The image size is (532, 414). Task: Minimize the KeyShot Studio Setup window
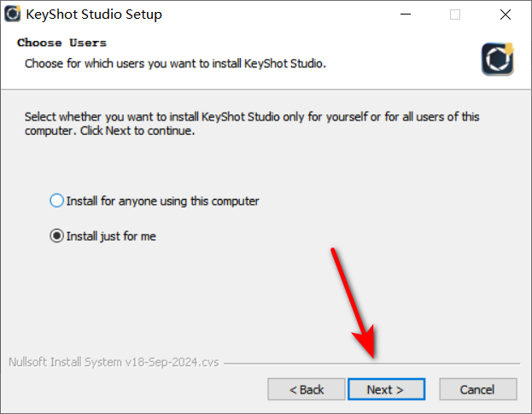(x=406, y=15)
